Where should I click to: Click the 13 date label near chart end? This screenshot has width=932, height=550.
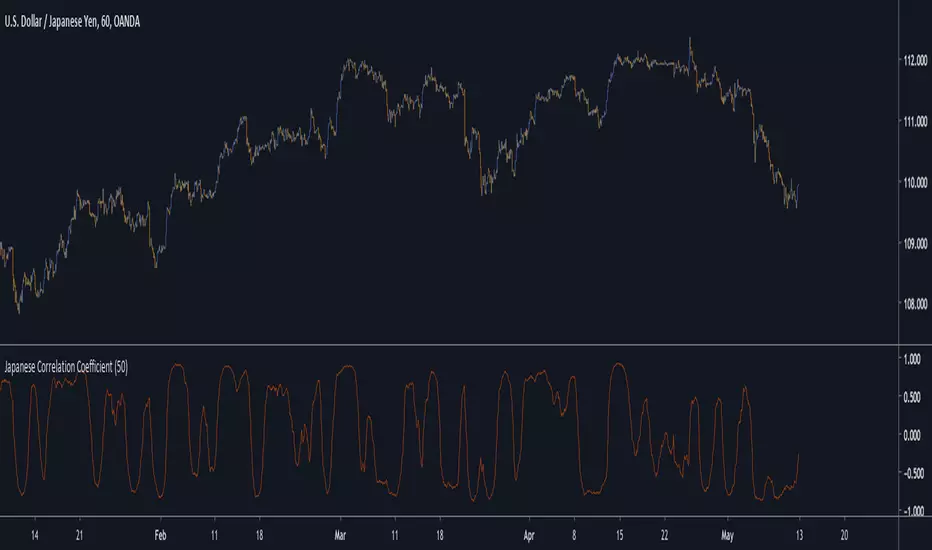point(799,535)
